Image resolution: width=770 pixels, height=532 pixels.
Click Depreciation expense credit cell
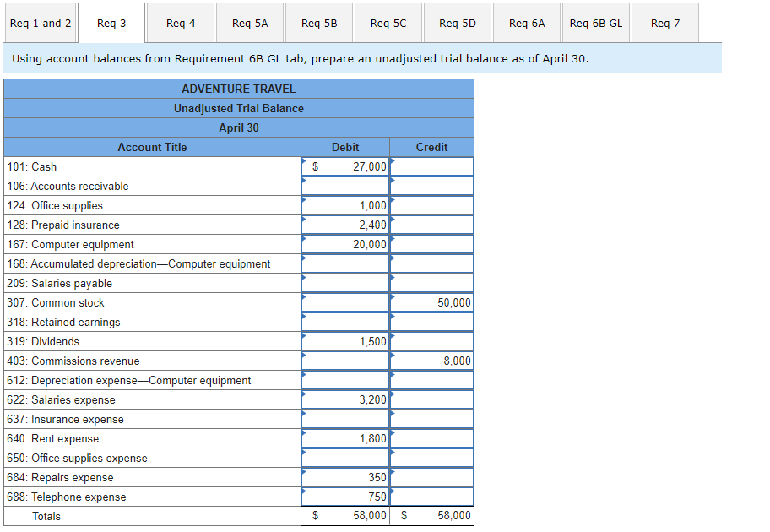click(x=432, y=380)
